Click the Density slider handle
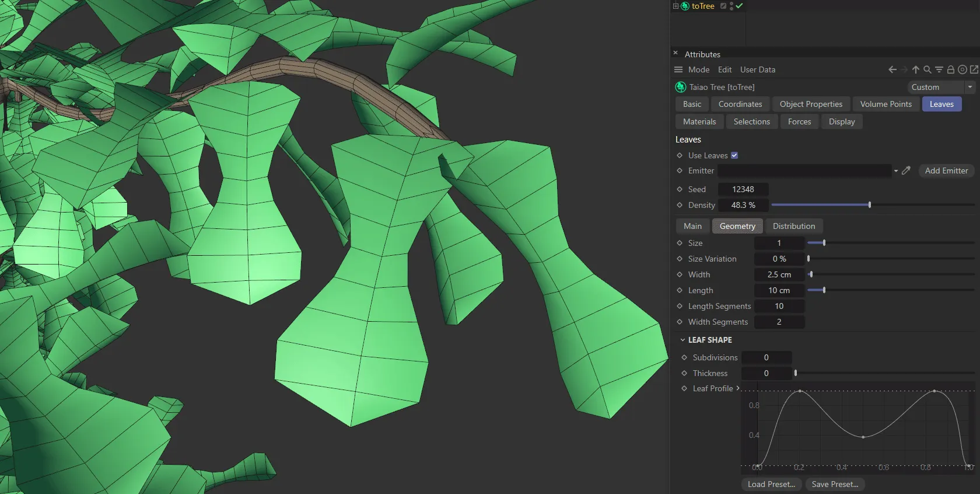 point(869,205)
